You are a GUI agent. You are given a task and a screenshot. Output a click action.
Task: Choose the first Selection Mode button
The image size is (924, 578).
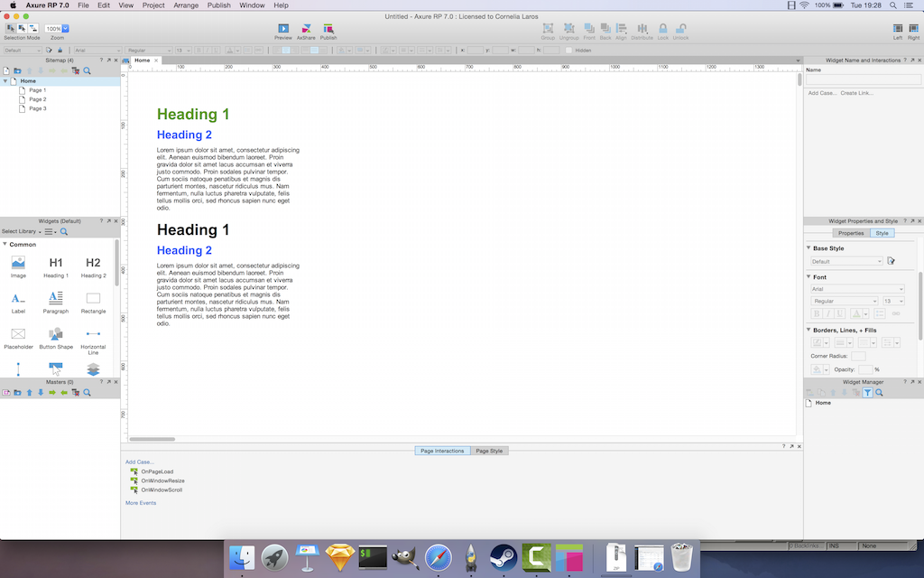pos(10,28)
